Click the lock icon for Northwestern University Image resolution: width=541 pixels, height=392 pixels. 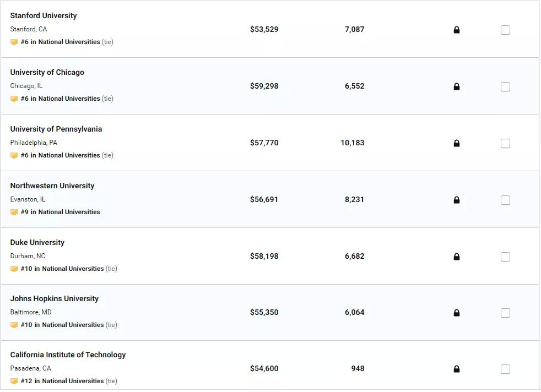pyautogui.click(x=457, y=200)
